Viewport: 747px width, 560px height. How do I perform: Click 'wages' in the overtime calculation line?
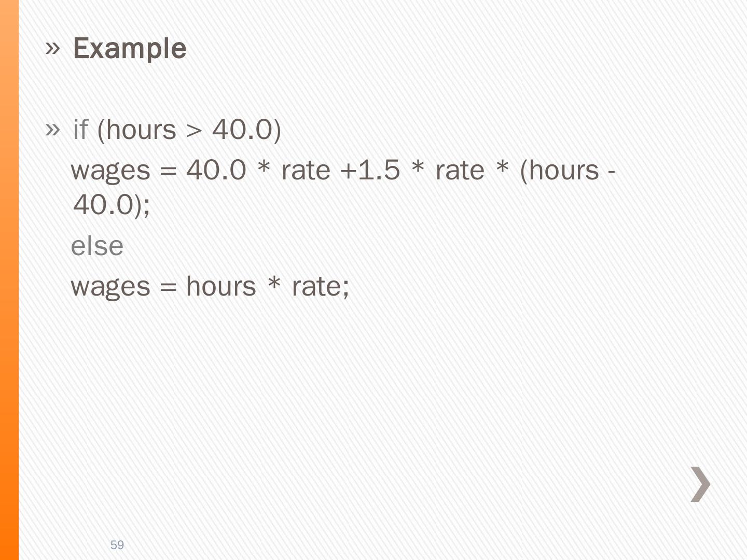110,171
